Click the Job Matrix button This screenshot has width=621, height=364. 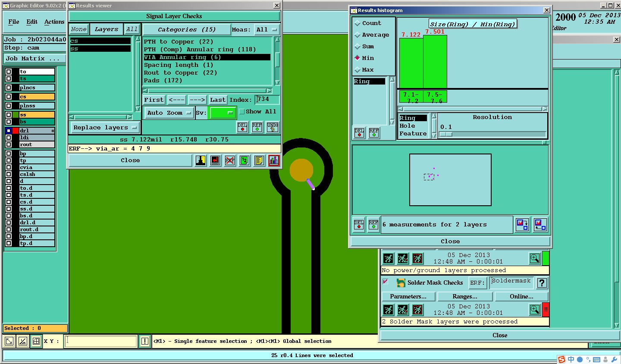pyautogui.click(x=35, y=59)
